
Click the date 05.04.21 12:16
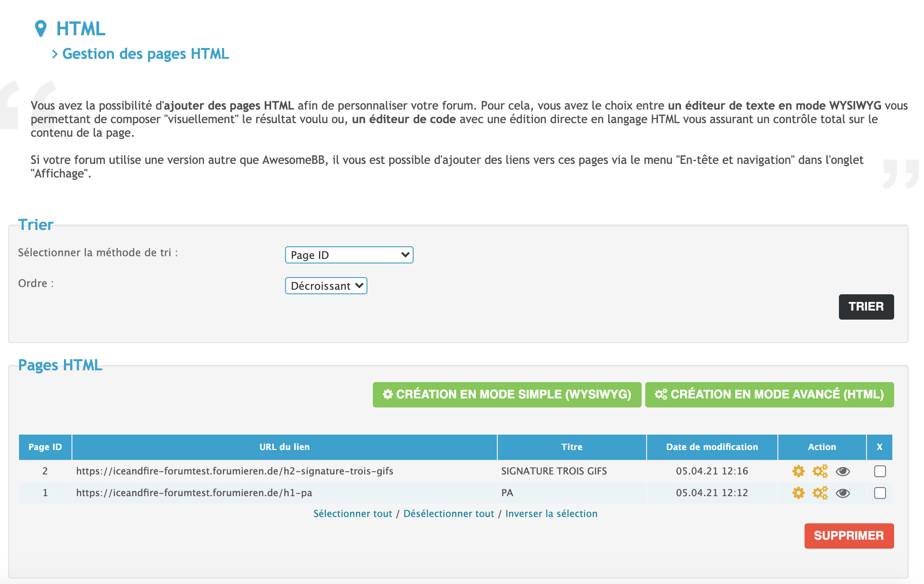click(x=712, y=471)
